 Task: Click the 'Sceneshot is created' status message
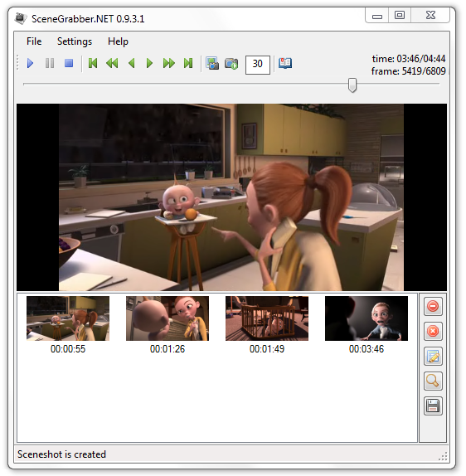click(61, 454)
